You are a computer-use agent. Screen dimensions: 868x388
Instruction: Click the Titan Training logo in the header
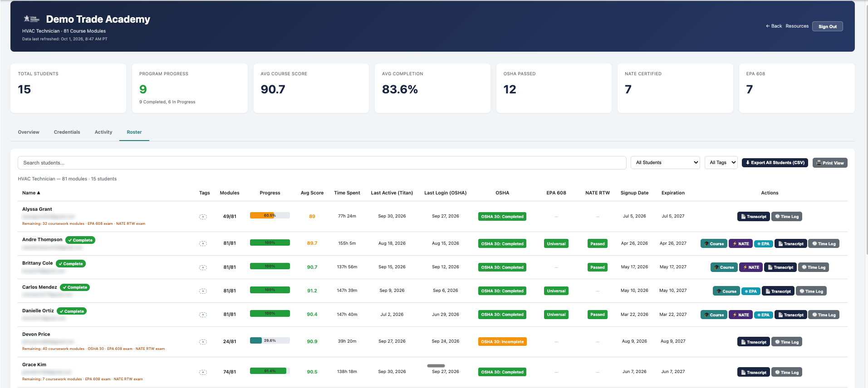32,19
